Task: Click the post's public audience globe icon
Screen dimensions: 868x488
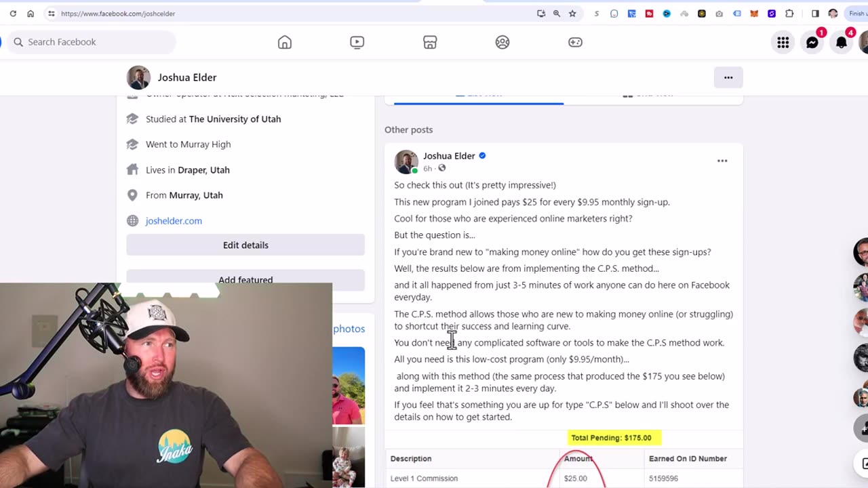Action: pos(442,168)
